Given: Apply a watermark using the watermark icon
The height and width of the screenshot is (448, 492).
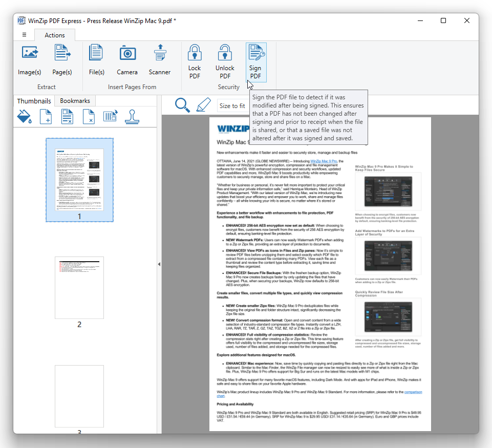Looking at the screenshot, I should [x=24, y=117].
